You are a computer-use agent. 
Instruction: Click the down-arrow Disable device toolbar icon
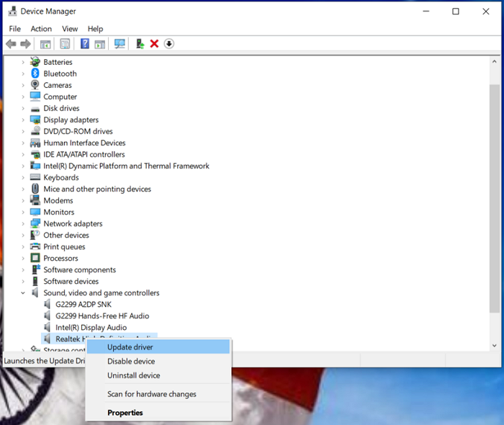169,44
